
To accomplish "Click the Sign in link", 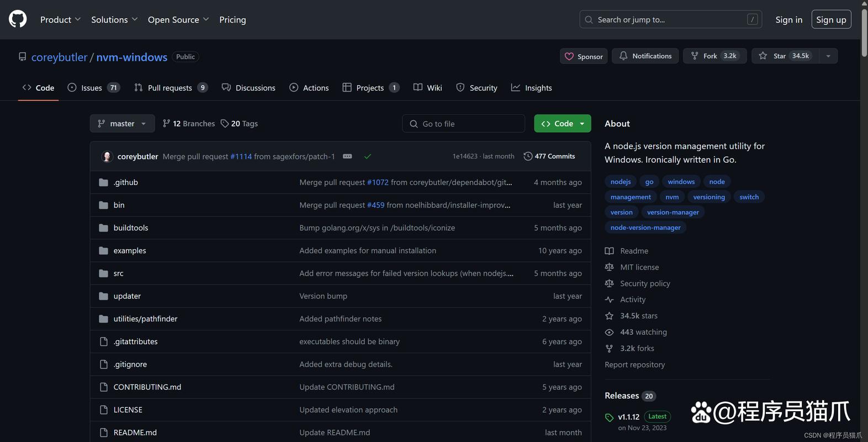I will pos(788,19).
